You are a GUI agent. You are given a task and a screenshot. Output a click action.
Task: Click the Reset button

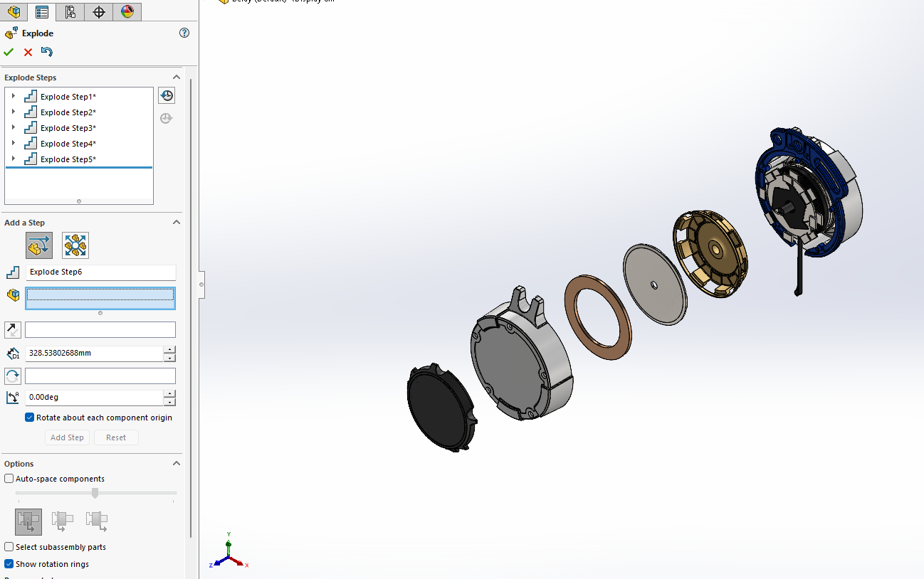click(x=116, y=437)
